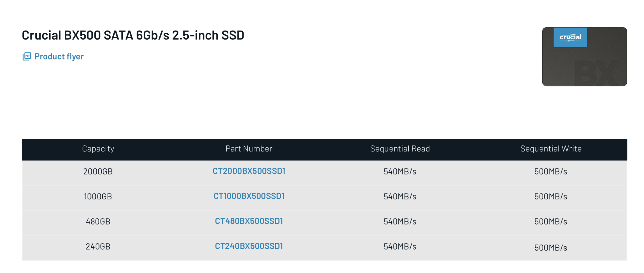Click the Crucial BX500 SSD product image

[x=584, y=57]
